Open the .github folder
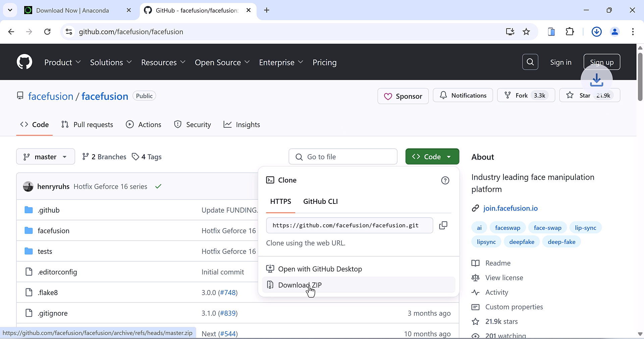Viewport: 644px width, 339px height. pos(49,210)
